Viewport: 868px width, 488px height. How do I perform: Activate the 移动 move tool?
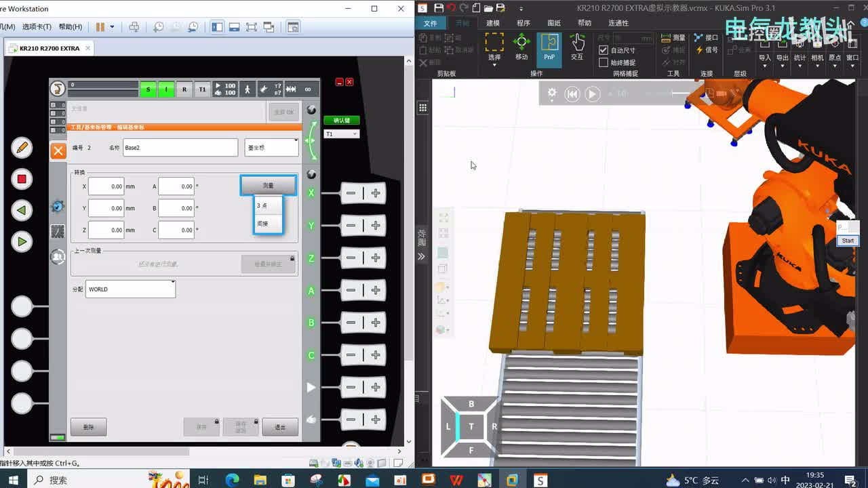[521, 47]
